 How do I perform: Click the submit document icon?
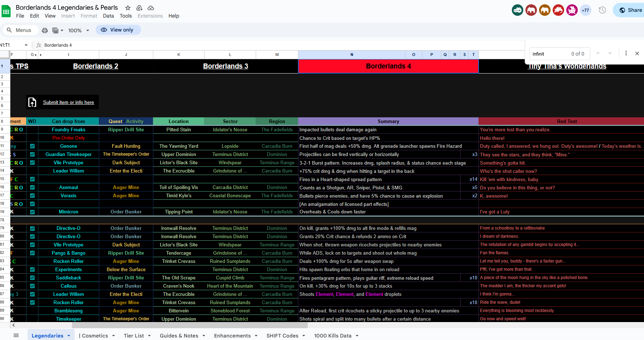(32, 102)
